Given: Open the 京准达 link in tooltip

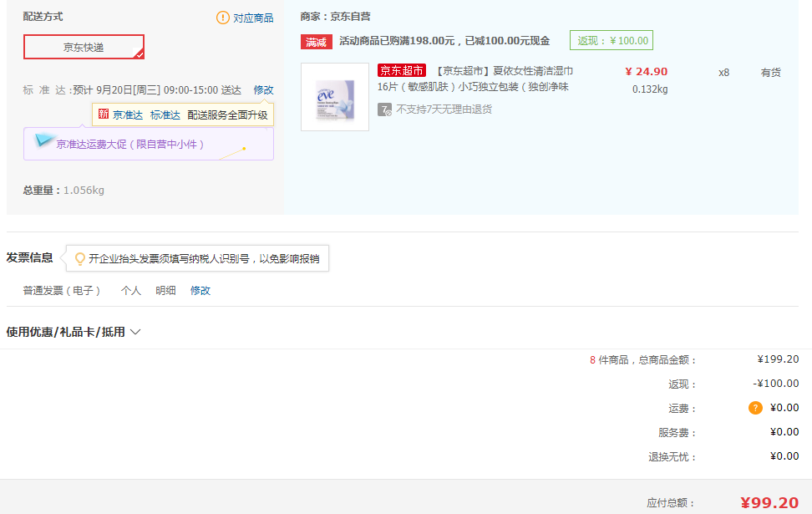Looking at the screenshot, I should coord(128,115).
